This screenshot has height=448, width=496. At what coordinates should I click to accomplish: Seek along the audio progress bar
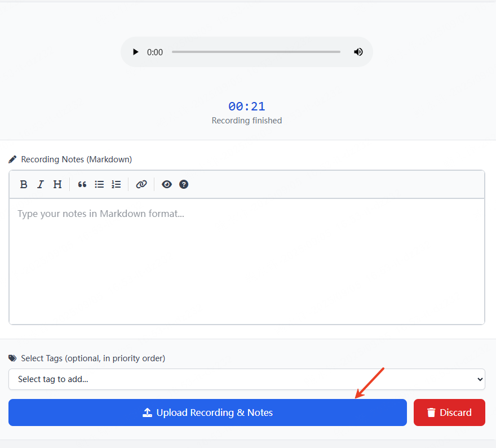point(256,52)
